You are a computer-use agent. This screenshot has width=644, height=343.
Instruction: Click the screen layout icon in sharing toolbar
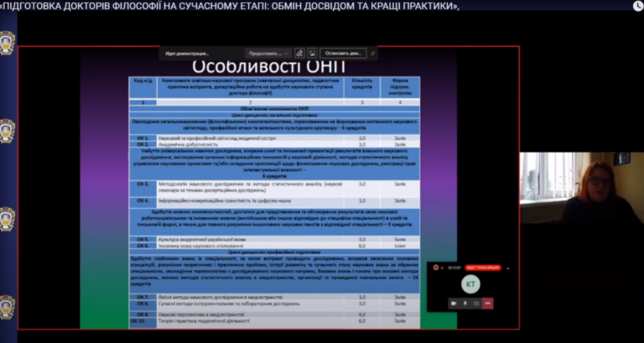point(312,52)
